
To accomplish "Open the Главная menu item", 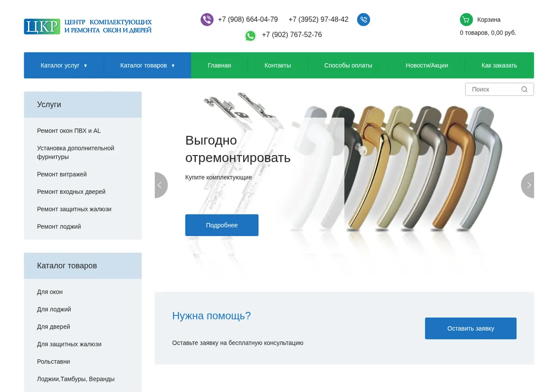I will pos(219,65).
